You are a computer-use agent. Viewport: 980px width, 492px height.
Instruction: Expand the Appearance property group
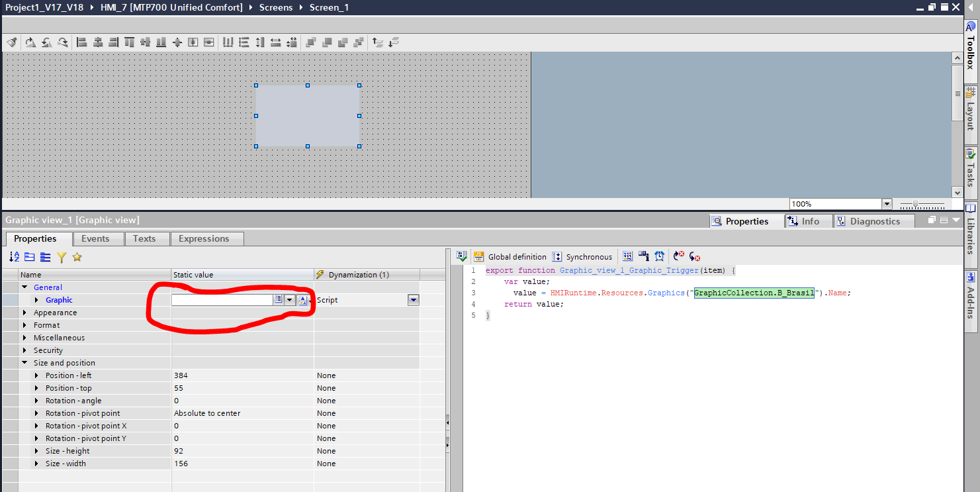click(25, 313)
